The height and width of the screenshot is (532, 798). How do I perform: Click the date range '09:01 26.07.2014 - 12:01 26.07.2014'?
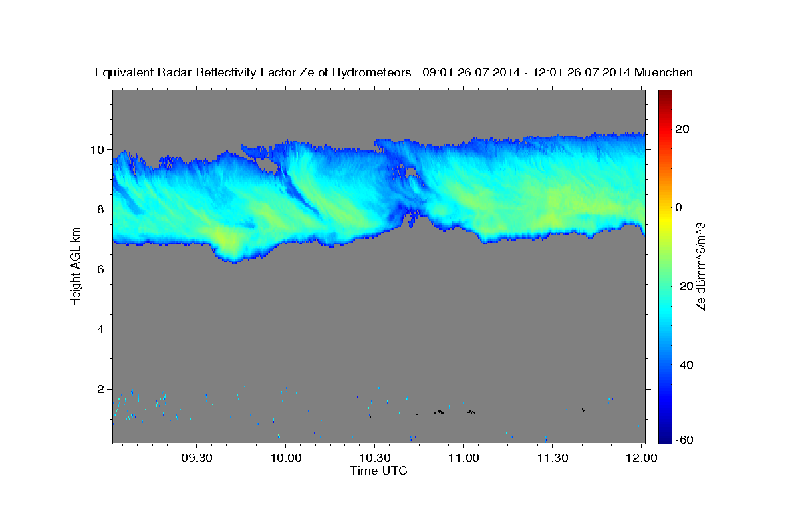coord(527,72)
